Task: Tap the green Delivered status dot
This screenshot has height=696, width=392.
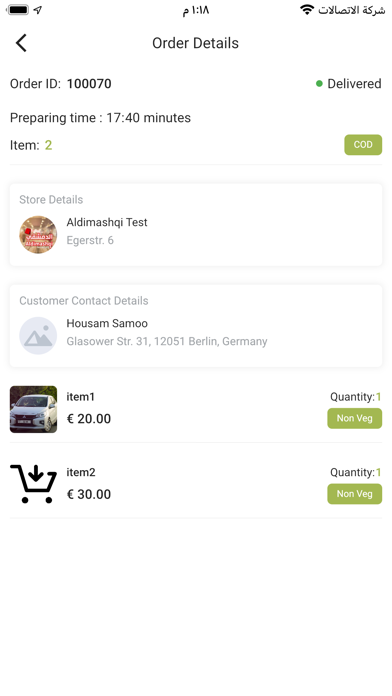Action: pyautogui.click(x=319, y=83)
